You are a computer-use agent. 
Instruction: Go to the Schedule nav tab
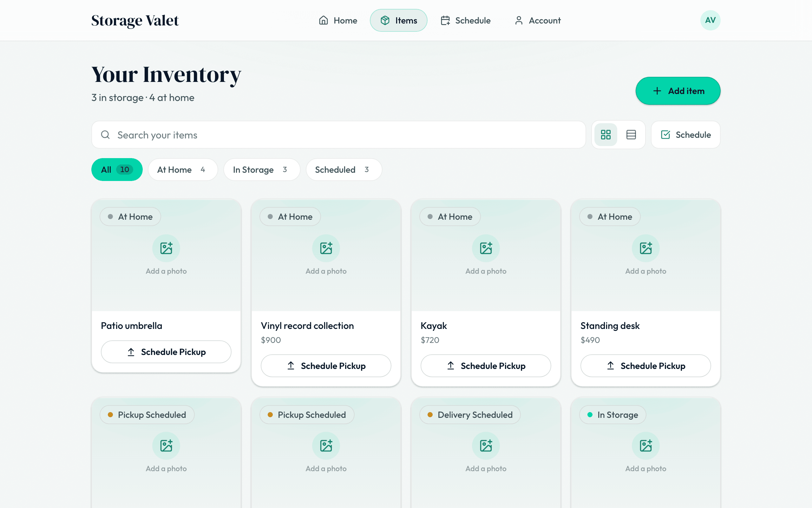tap(465, 21)
